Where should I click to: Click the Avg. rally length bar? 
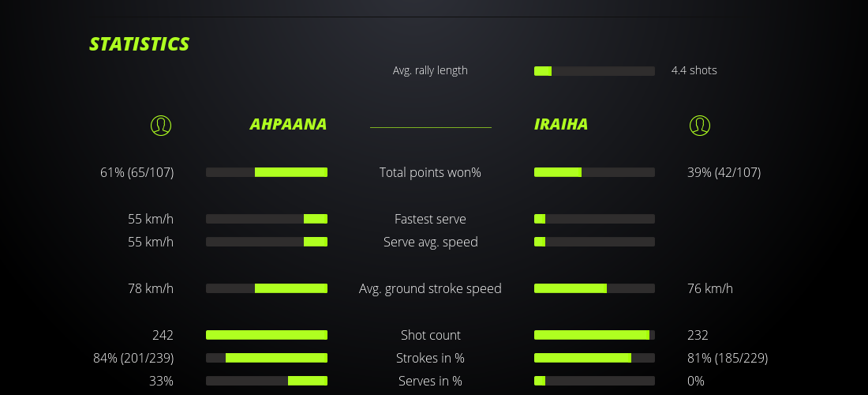pyautogui.click(x=594, y=71)
